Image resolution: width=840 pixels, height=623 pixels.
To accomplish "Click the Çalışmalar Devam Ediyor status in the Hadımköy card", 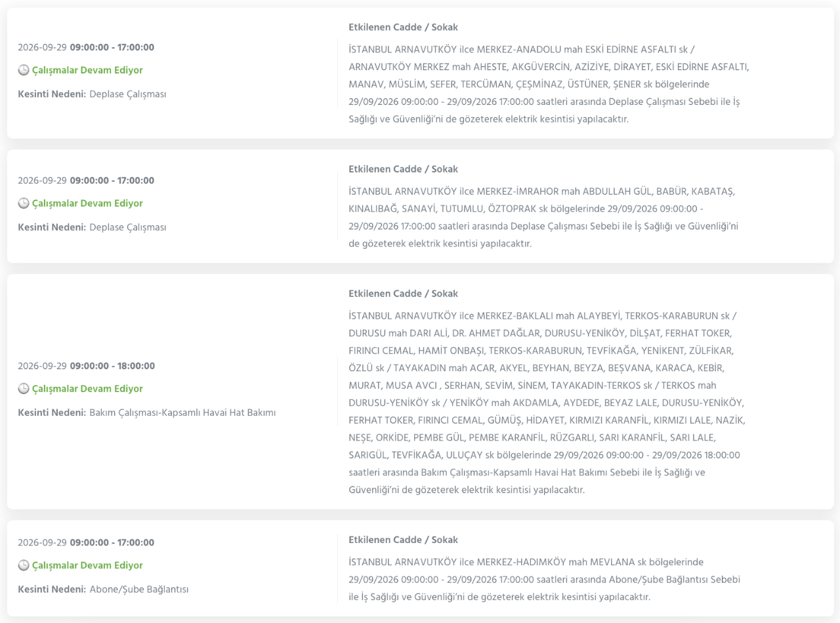I will pyautogui.click(x=87, y=565).
